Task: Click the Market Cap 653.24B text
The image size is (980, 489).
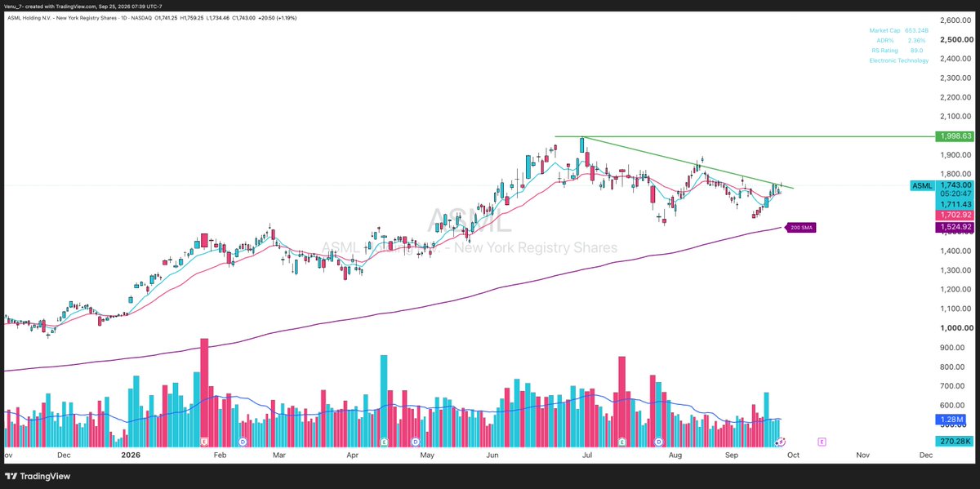Action: [x=898, y=31]
